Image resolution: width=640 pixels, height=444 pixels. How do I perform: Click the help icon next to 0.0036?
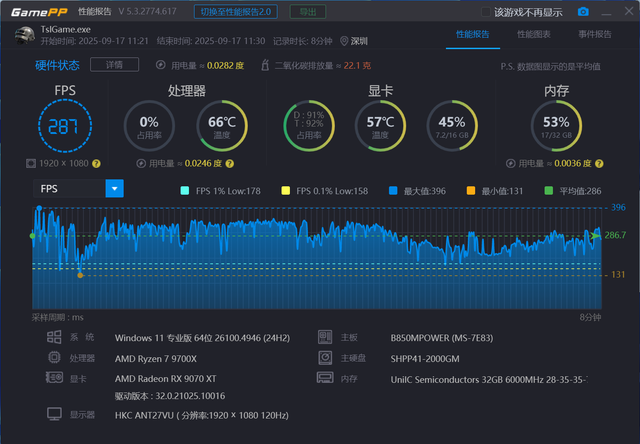point(599,164)
